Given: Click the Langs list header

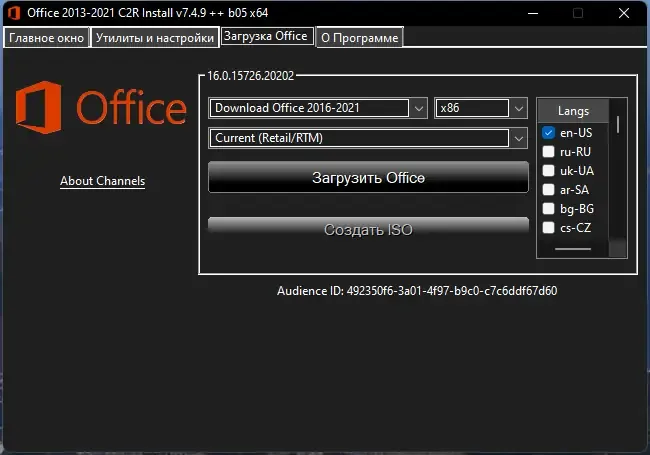Looking at the screenshot, I should (x=573, y=111).
